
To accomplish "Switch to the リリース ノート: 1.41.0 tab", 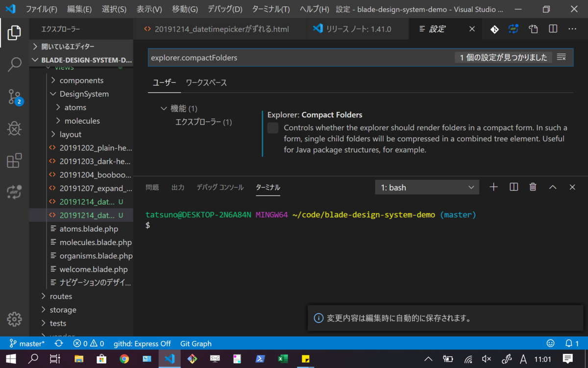I will point(357,29).
